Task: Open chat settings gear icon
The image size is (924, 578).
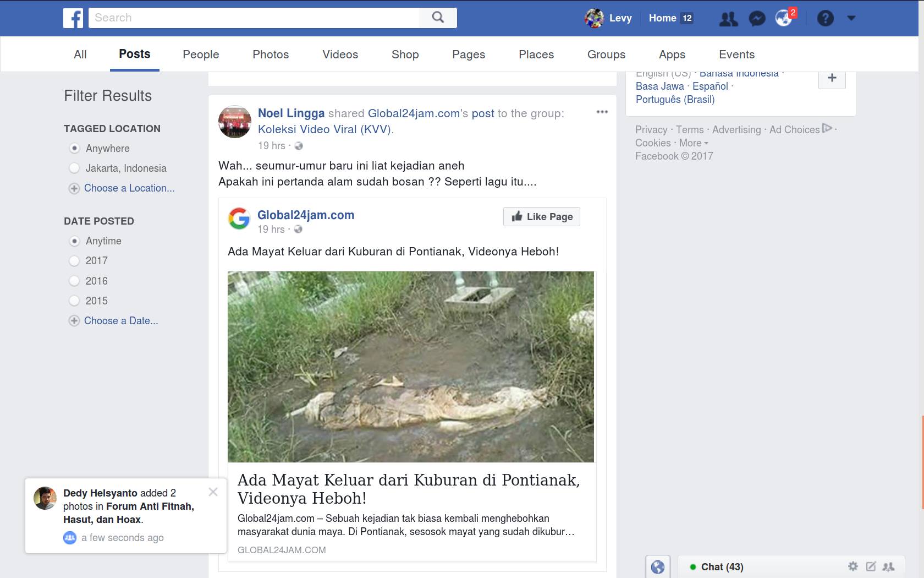Action: click(853, 566)
